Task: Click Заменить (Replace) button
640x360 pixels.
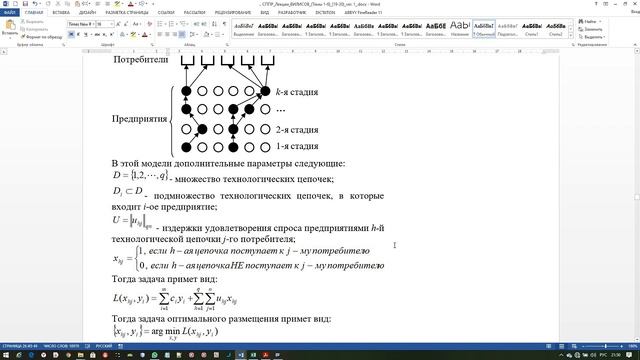Action: point(591,29)
